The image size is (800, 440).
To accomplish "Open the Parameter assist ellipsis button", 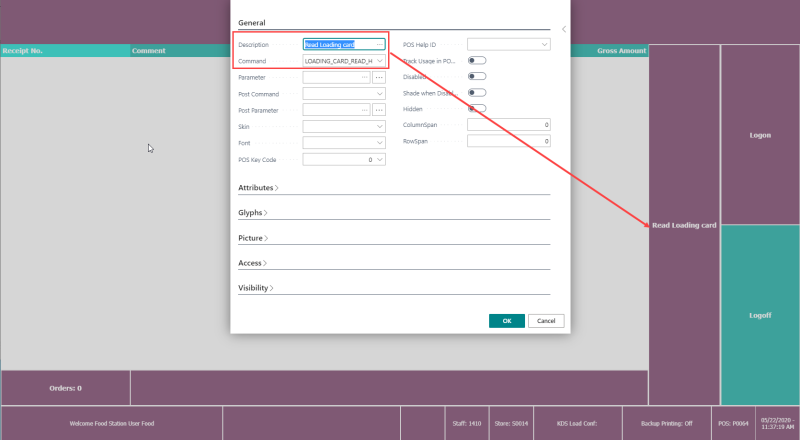I will [379, 78].
